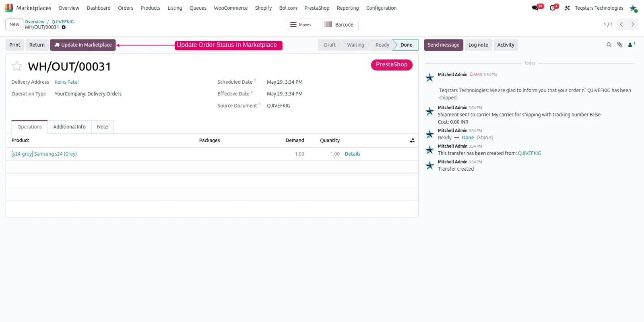Viewport: 644px width, 322px height.
Task: Open Samsung s24 (Grey) product link
Action: [x=44, y=154]
